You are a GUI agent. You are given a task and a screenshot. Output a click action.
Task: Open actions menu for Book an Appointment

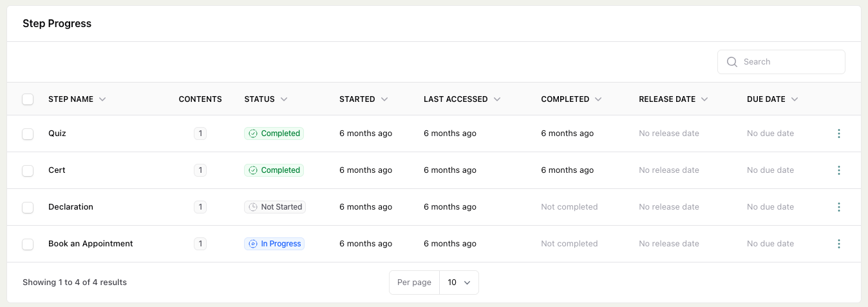pos(838,244)
